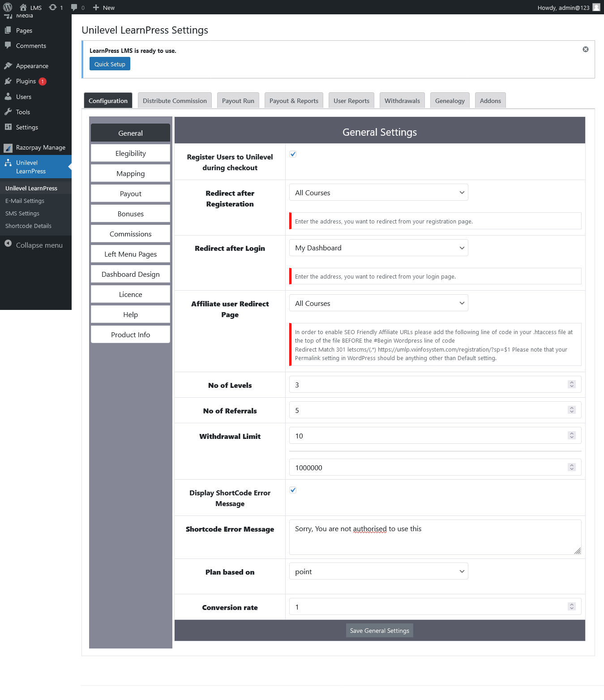Screen dimensions: 604x700
Task: Open the Redirect after Login dropdown
Action: coord(378,248)
